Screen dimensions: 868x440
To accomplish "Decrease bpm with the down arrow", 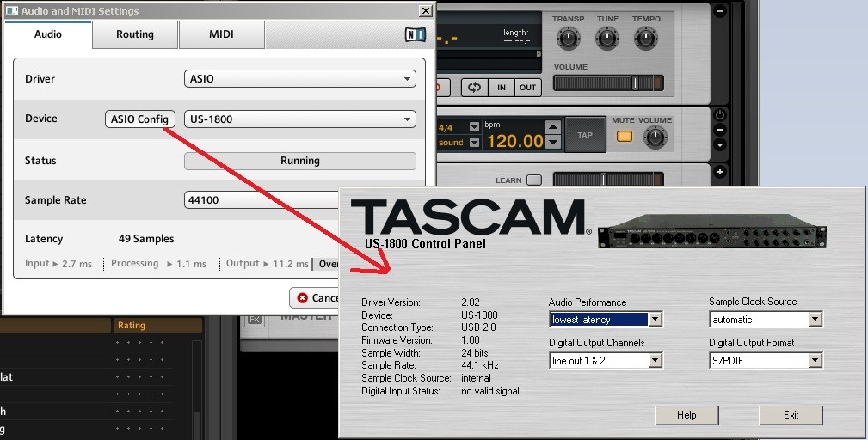I will pyautogui.click(x=552, y=142).
